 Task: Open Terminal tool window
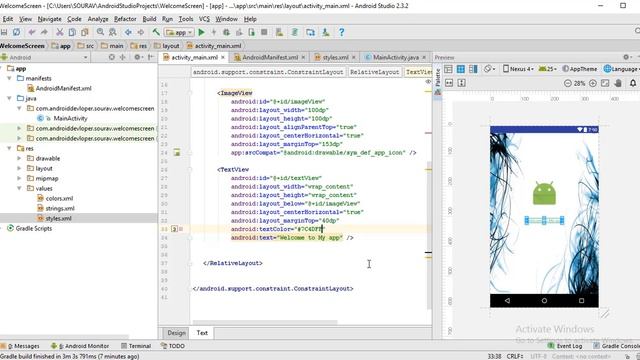pos(136,346)
